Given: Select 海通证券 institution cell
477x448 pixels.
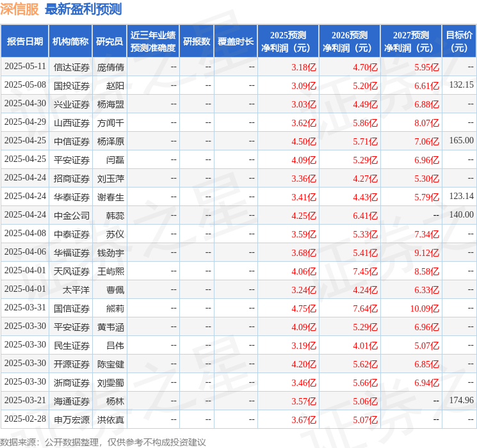Looking at the screenshot, I should click(72, 401).
